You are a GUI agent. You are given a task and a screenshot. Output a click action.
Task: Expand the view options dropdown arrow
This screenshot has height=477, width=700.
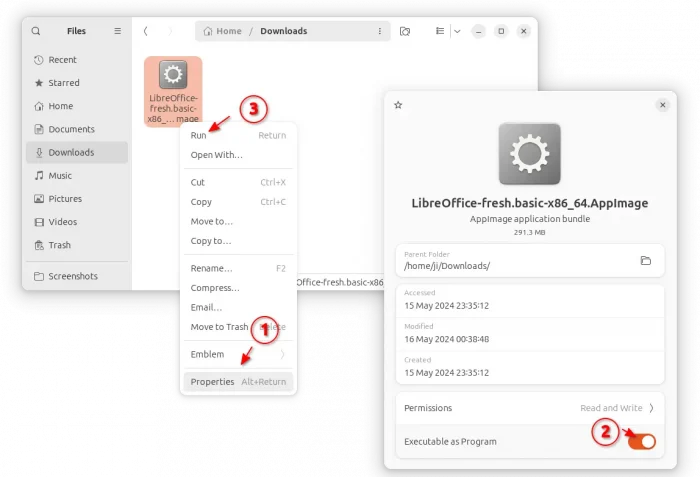pos(457,31)
